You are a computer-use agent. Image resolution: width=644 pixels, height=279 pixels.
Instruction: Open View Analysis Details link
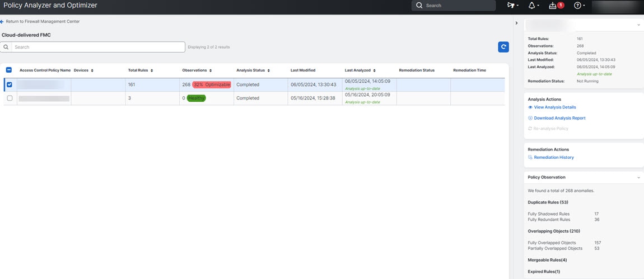click(555, 107)
